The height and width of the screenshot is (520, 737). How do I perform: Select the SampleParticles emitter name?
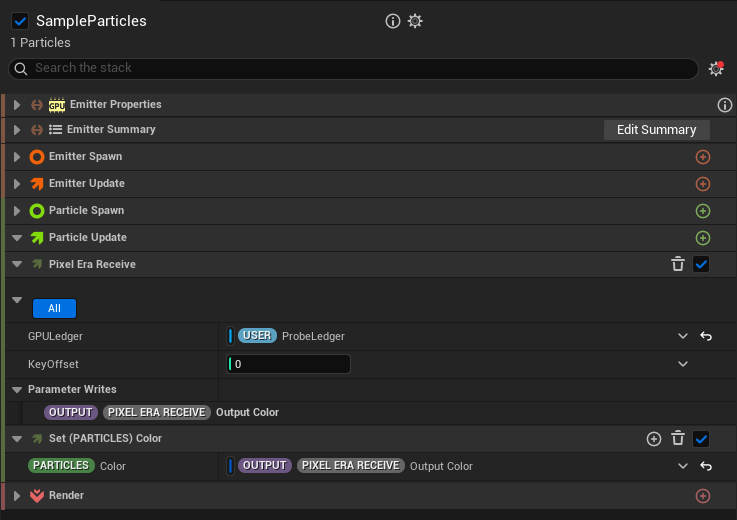(x=91, y=21)
